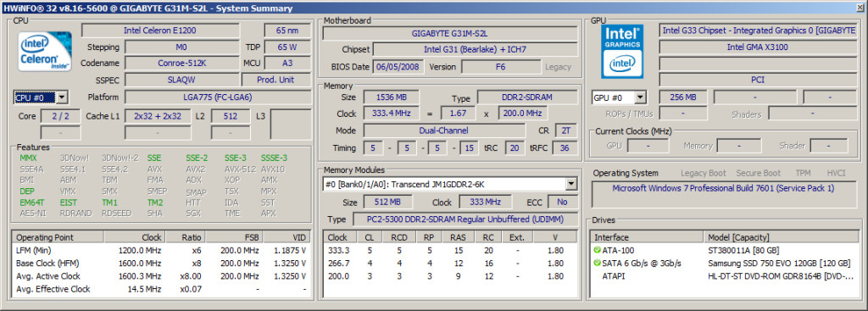Click the Intel Graphics logo
This screenshot has height=311, width=868.
622,51
